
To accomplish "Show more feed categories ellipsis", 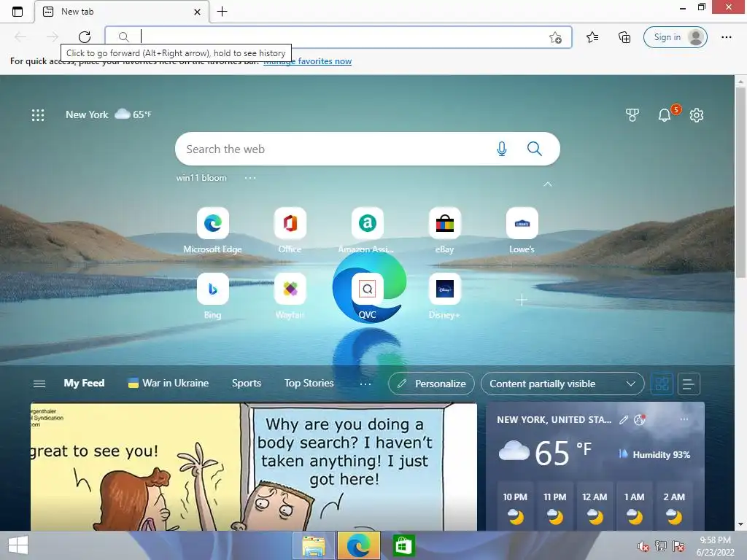I will click(365, 384).
